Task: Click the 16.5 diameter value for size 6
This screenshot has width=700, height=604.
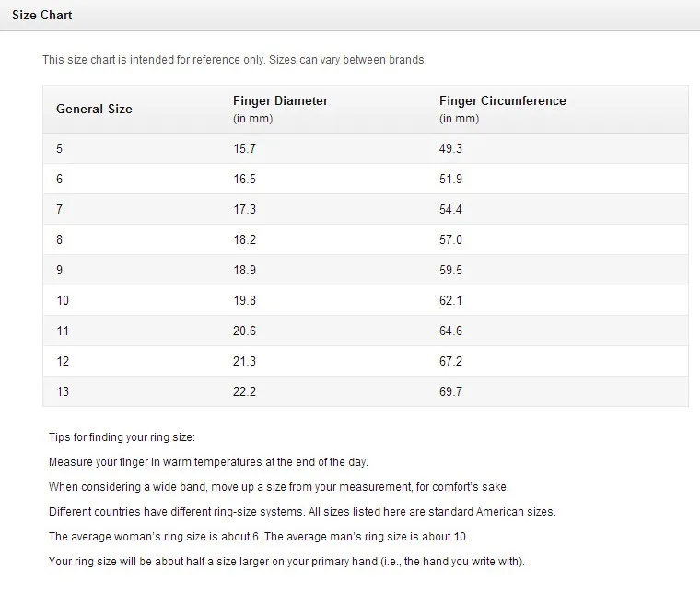Action: pyautogui.click(x=245, y=179)
